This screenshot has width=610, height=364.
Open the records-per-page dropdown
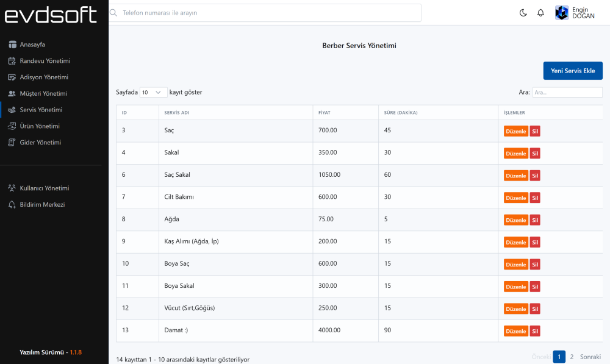tap(153, 92)
